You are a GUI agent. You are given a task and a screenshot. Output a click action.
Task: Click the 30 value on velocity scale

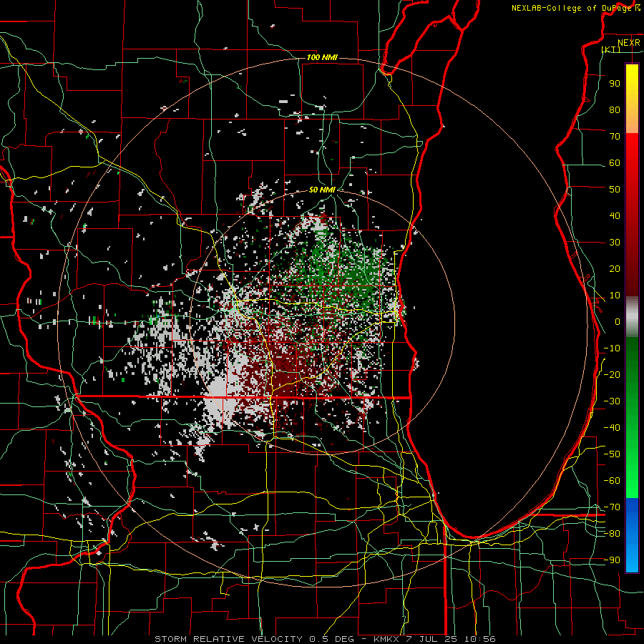(x=615, y=243)
